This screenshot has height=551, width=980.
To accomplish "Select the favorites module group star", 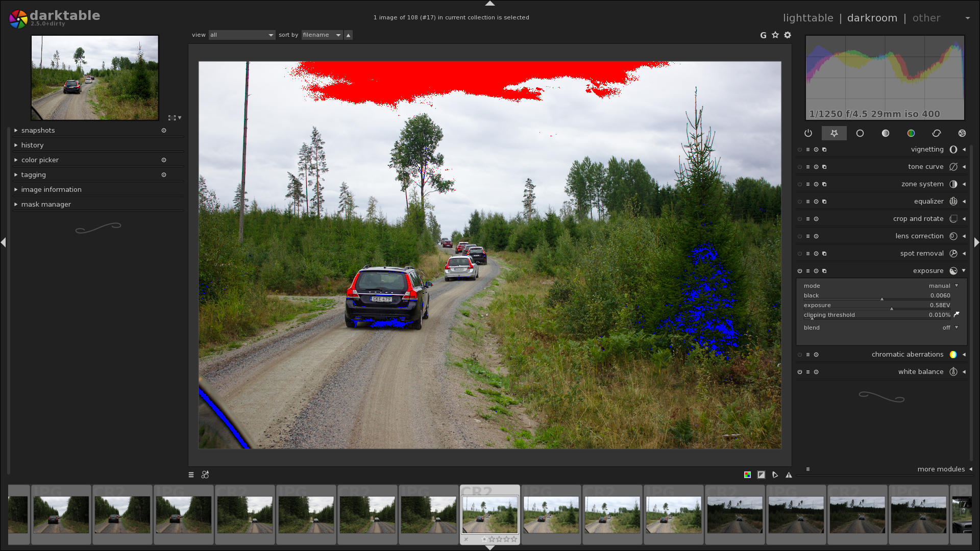I will 834,133.
